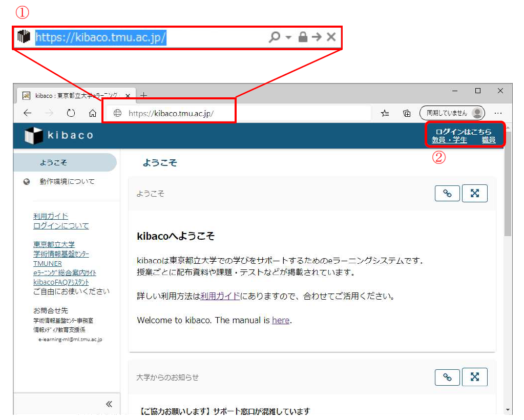
Task: Minimize the browser window
Action: pyautogui.click(x=454, y=91)
